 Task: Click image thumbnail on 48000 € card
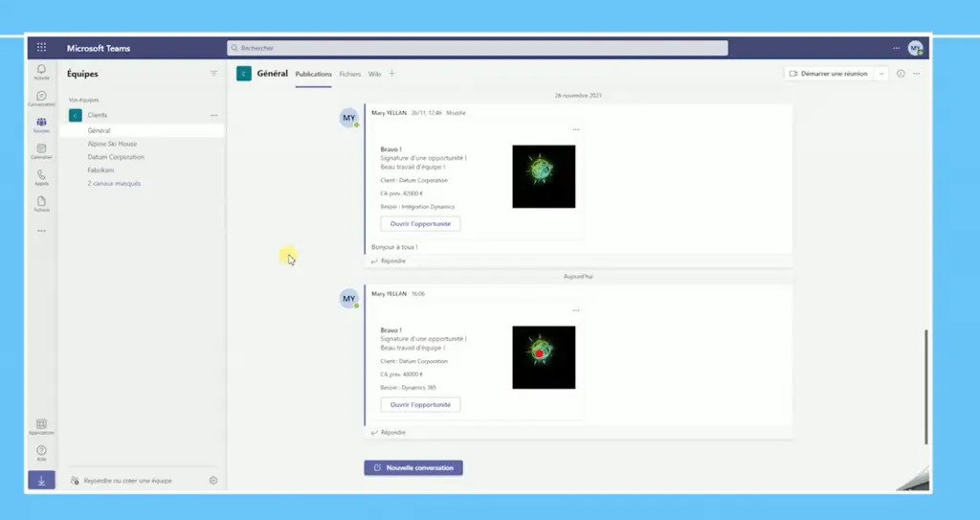[544, 357]
